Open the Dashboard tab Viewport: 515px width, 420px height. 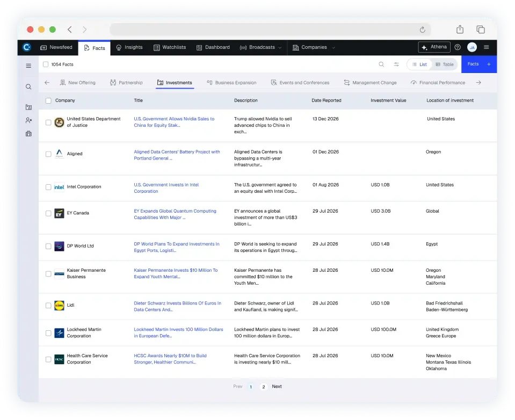pos(213,47)
